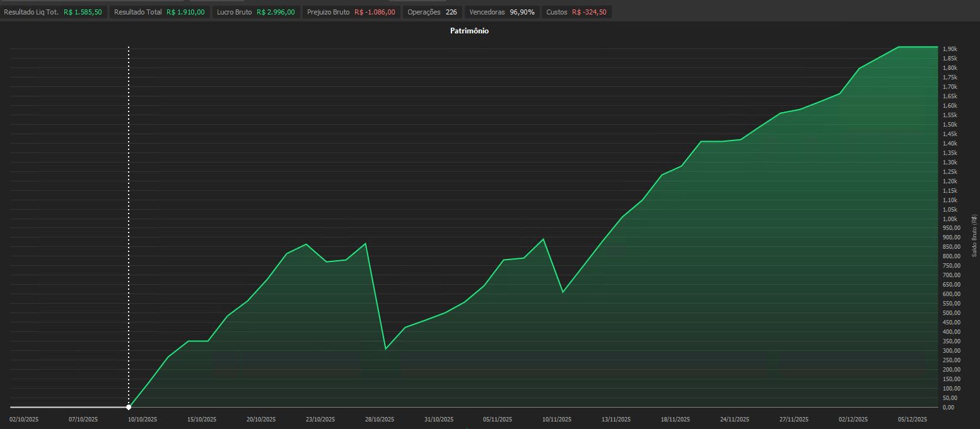Select the Resultado Total R$ 1.910,00 box
This screenshot has width=980, height=429.
(159, 12)
